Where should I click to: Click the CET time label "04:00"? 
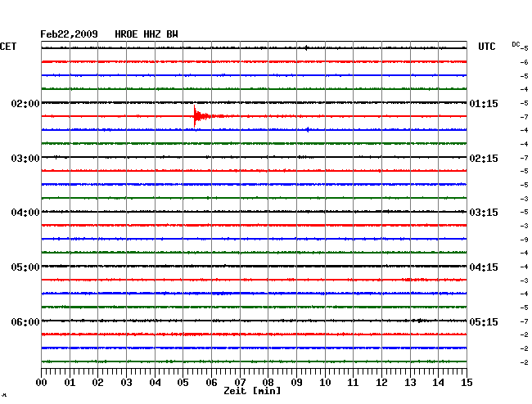(25, 213)
